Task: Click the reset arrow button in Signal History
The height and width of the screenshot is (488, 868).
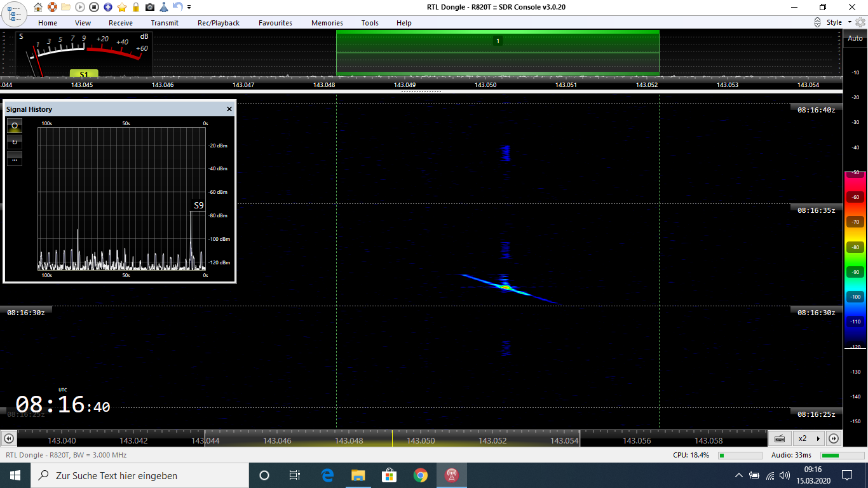Action: [15, 142]
